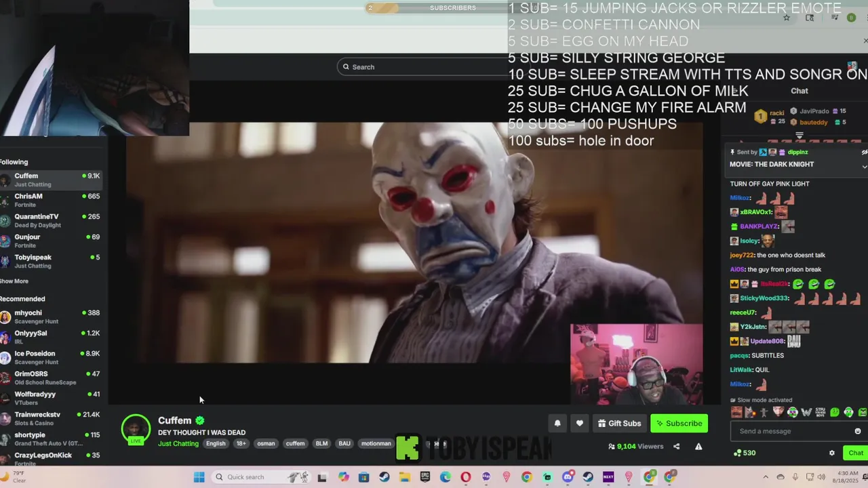
Task: Open browser media controls icon
Action: pyautogui.click(x=834, y=18)
